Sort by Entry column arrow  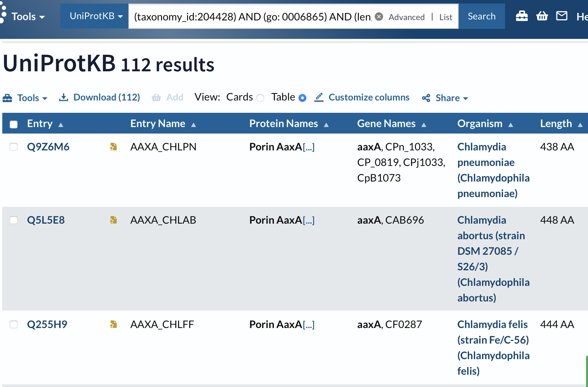tap(61, 125)
